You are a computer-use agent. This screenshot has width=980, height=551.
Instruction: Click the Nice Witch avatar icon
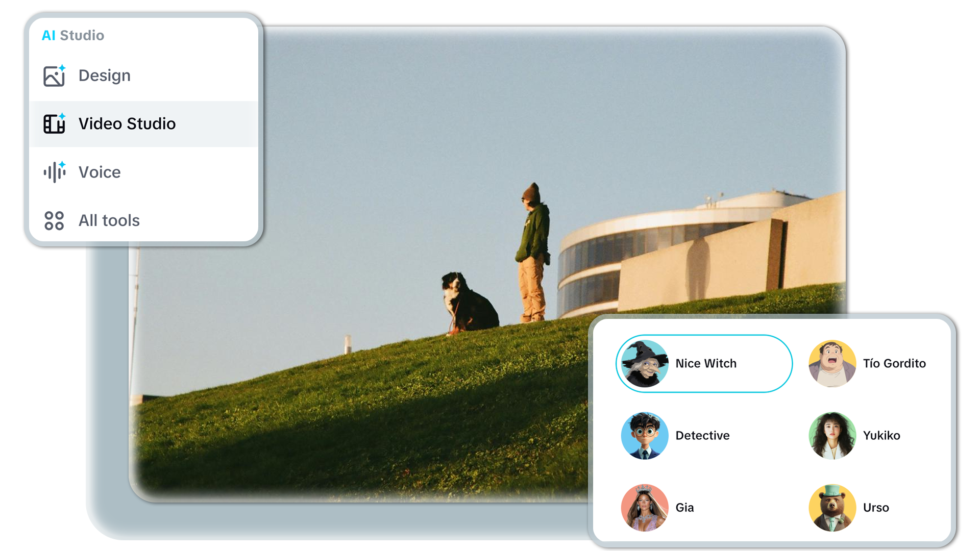point(644,363)
